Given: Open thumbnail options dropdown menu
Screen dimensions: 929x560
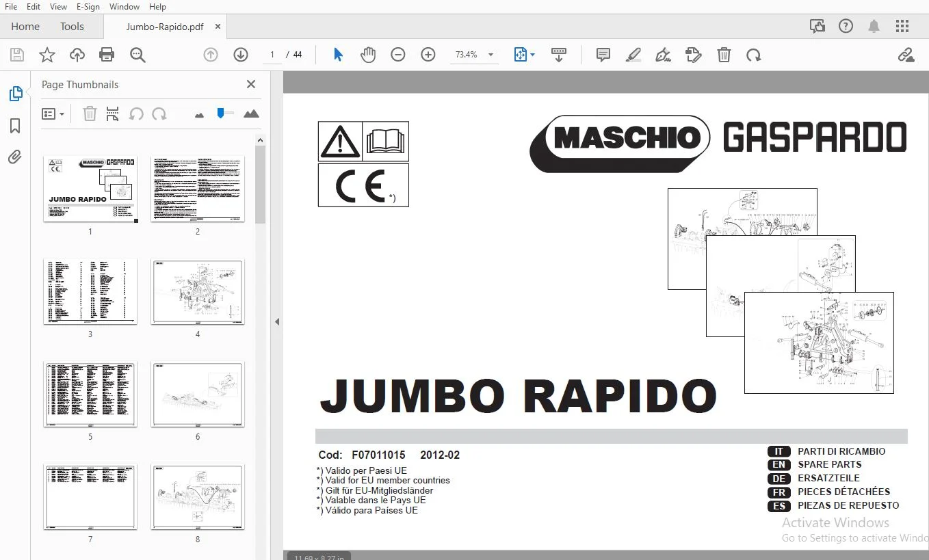Looking at the screenshot, I should pos(53,114).
